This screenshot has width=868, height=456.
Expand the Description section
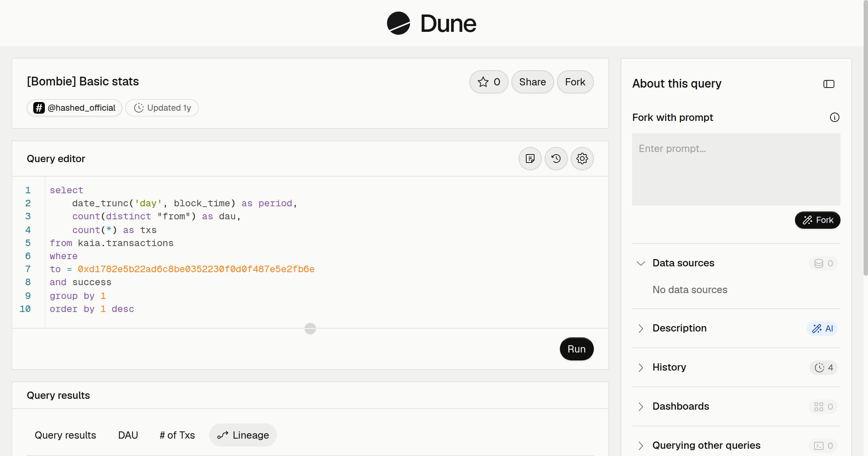point(641,328)
